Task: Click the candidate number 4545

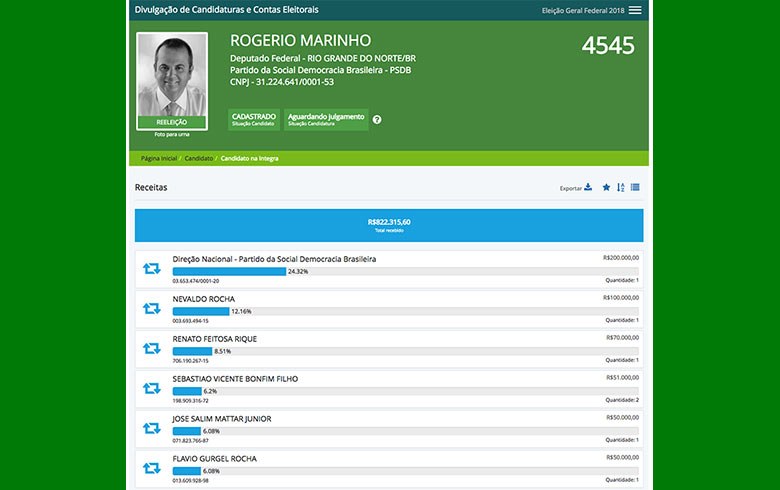Action: (x=608, y=46)
